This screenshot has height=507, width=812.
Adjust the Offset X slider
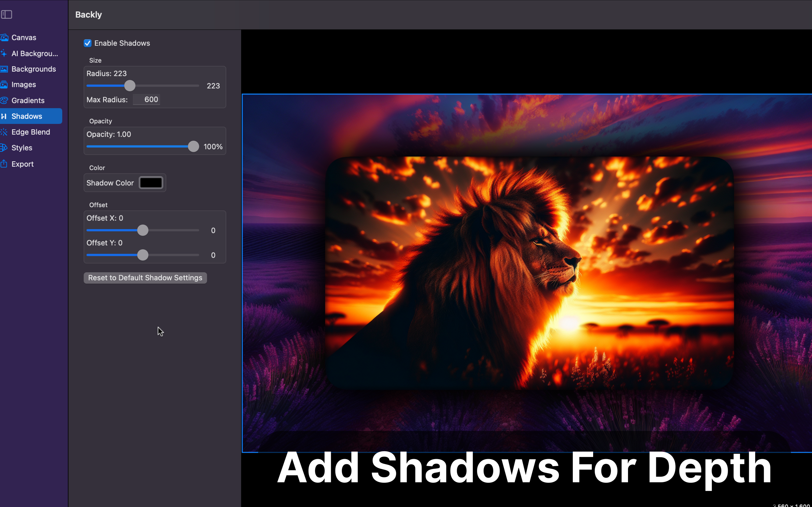[143, 230]
